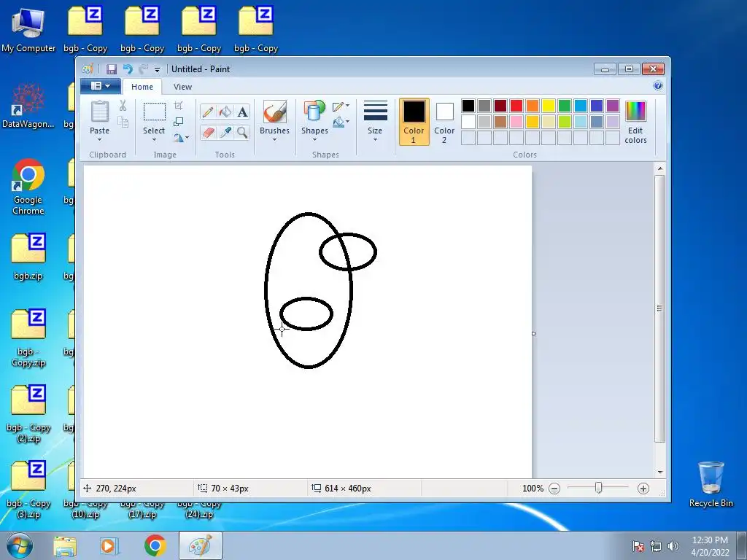747x560 pixels.
Task: Select the Magnifier tool
Action: (x=242, y=132)
